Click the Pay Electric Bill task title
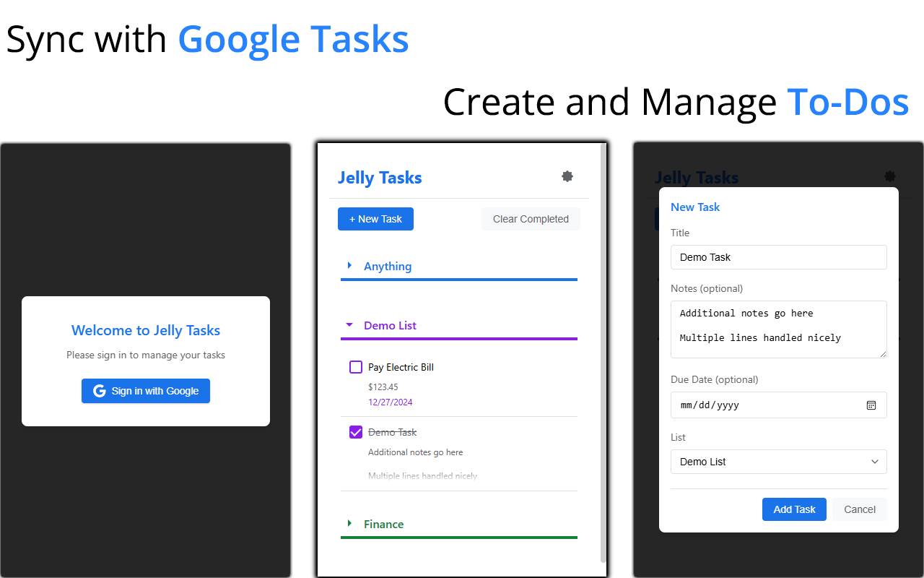The width and height of the screenshot is (924, 578). pos(401,367)
